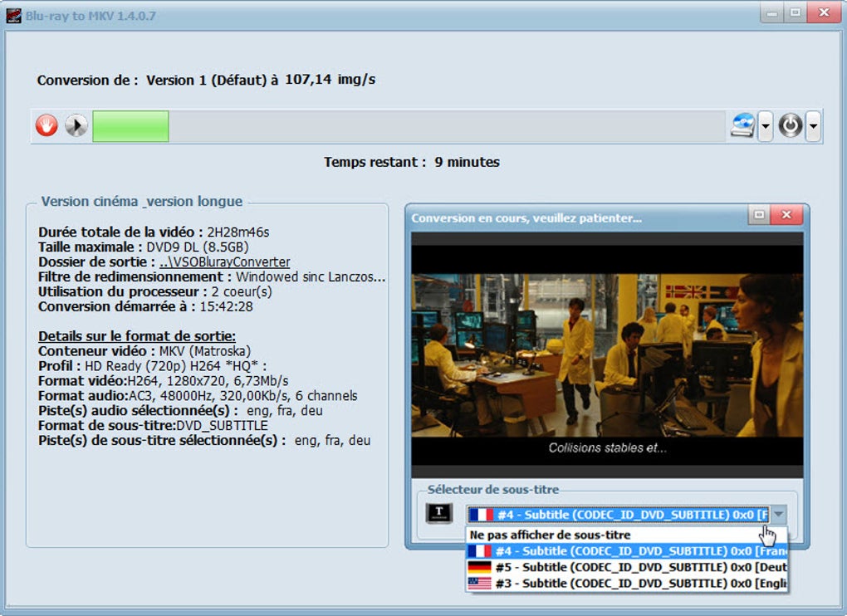Open the ..\VSOBlurayConverter output folder link

(225, 262)
